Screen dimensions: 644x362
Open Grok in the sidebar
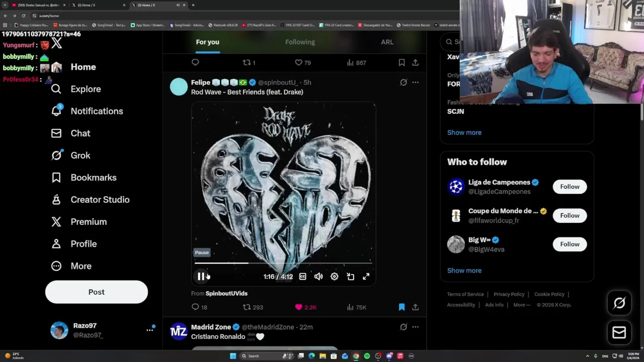coord(70,155)
